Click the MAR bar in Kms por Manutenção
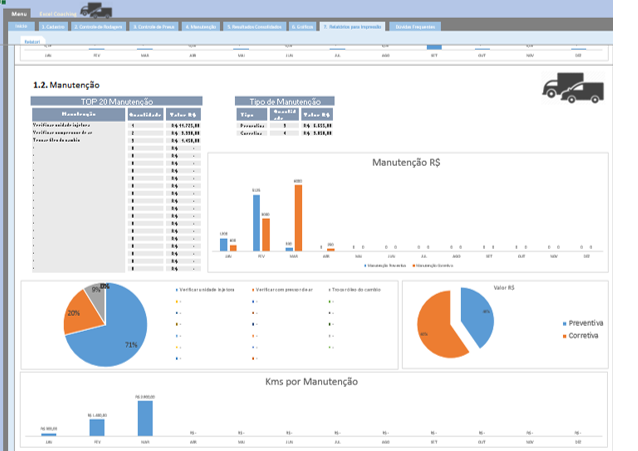638x451 pixels. click(x=145, y=418)
